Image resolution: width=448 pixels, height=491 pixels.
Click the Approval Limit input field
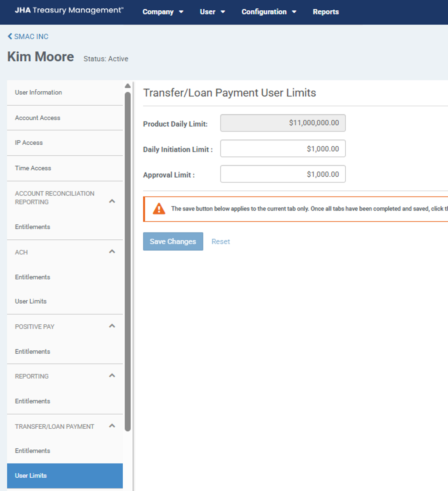click(x=283, y=174)
